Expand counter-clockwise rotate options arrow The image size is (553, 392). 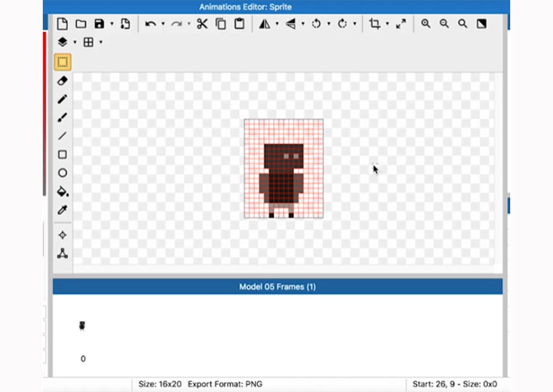pos(329,24)
